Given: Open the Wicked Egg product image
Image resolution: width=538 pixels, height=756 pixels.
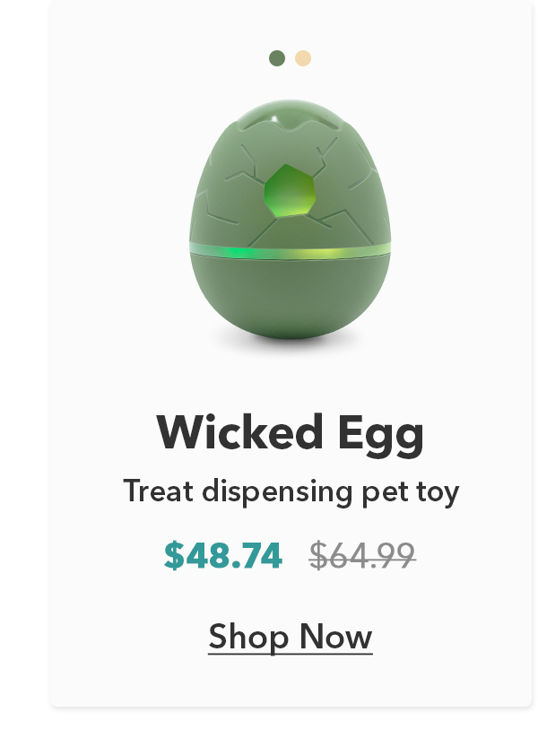Looking at the screenshot, I should pos(291,220).
